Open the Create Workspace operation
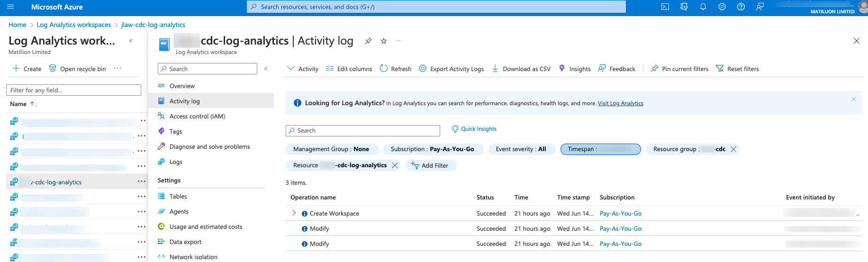This screenshot has width=868, height=262. tap(335, 214)
